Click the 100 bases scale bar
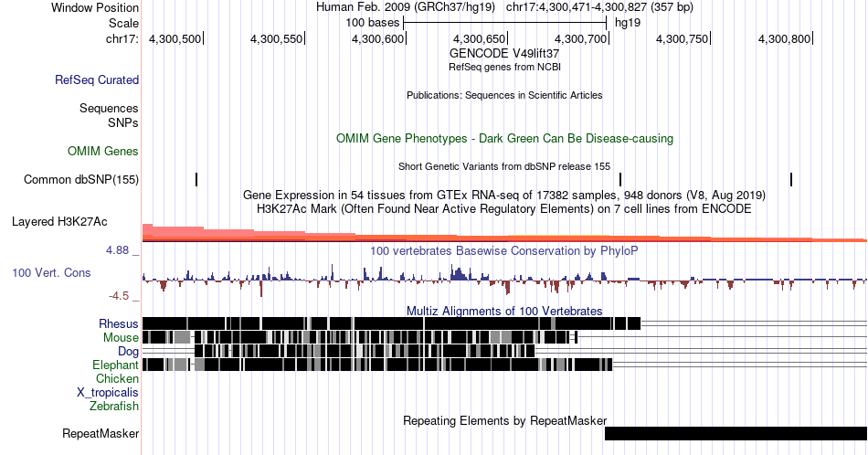Viewport: 868px width, 455px height. pos(505,23)
